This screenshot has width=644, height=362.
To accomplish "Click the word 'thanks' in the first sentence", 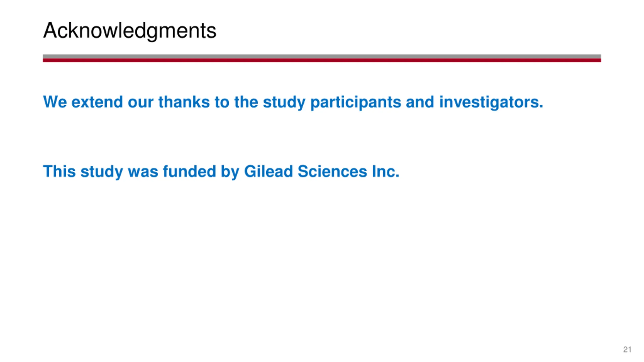I will pyautogui.click(x=184, y=102).
